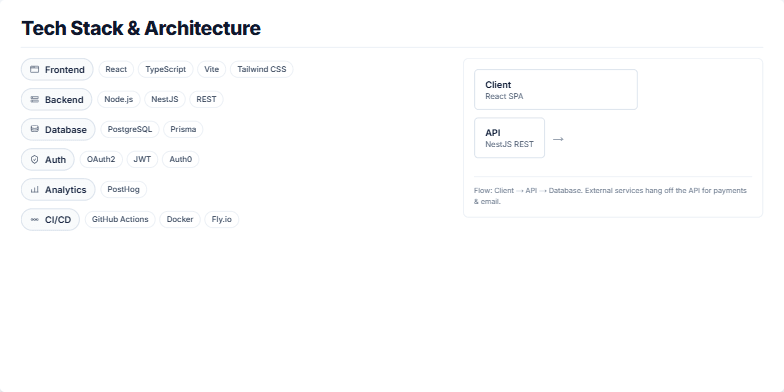The image size is (784, 392).
Task: Click the Frontend window icon
Action: (34, 70)
